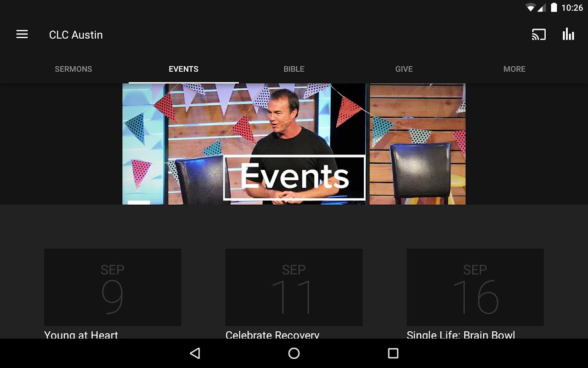This screenshot has height=368, width=588.
Task: Open the Sep 11 event card
Action: [294, 287]
